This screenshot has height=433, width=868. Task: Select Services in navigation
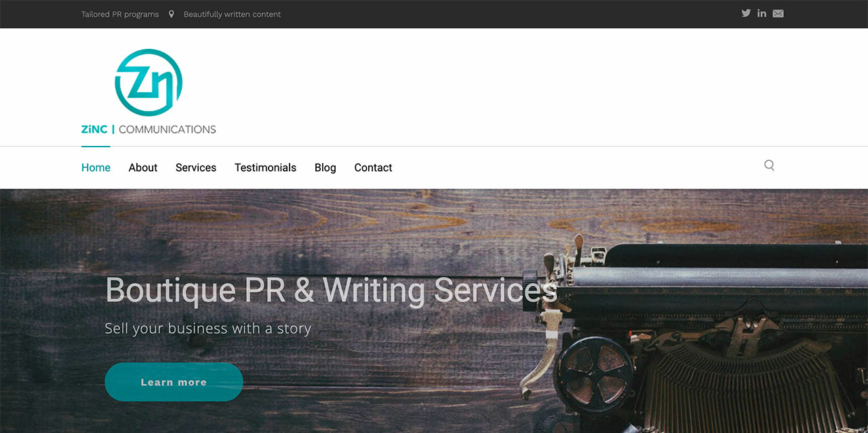[196, 168]
